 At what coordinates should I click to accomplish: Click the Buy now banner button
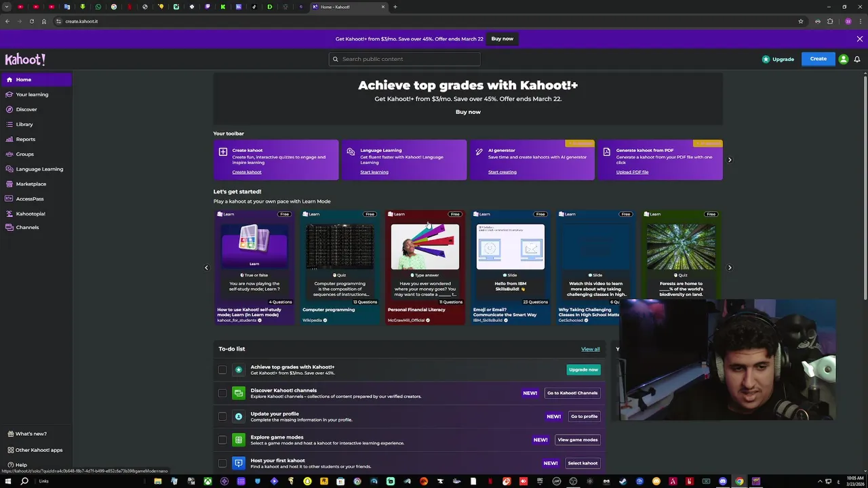click(502, 39)
